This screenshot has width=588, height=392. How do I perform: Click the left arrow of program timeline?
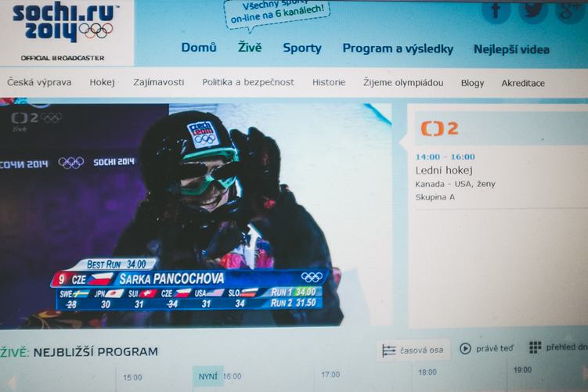tap(11, 383)
